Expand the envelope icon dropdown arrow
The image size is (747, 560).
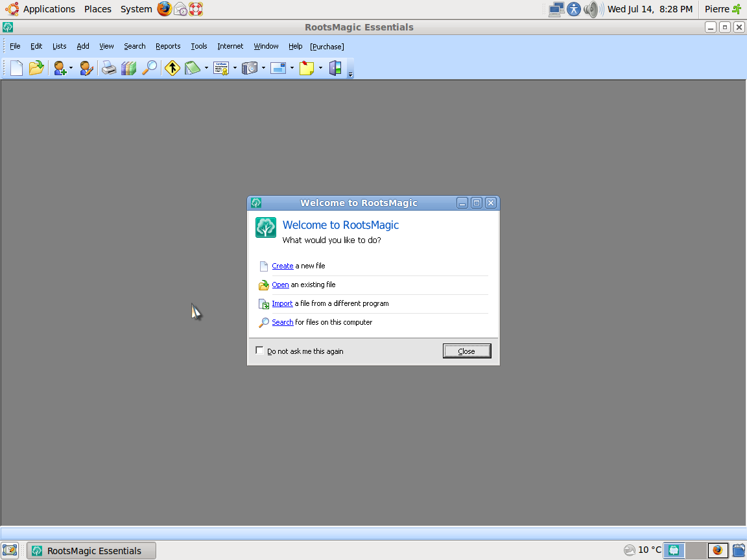pos(292,68)
